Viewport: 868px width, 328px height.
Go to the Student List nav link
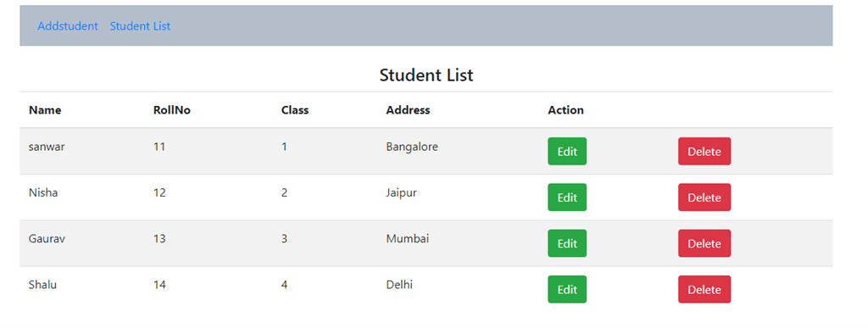(x=140, y=26)
